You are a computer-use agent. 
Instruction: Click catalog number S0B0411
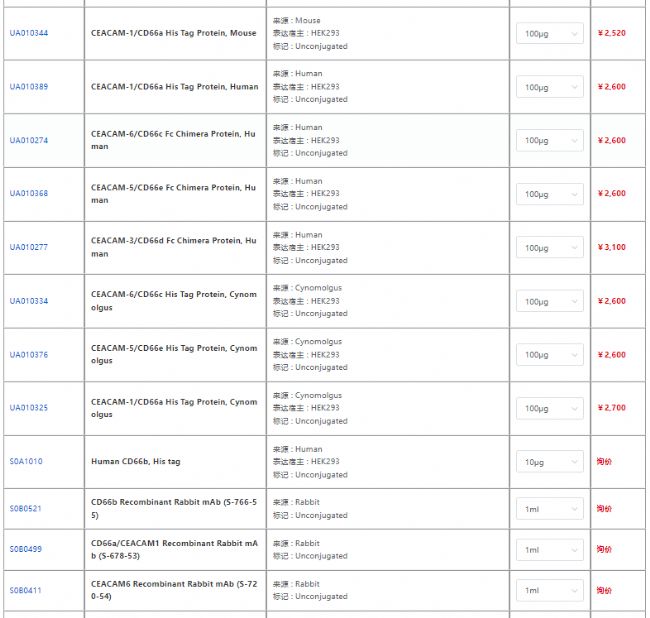[26, 590]
